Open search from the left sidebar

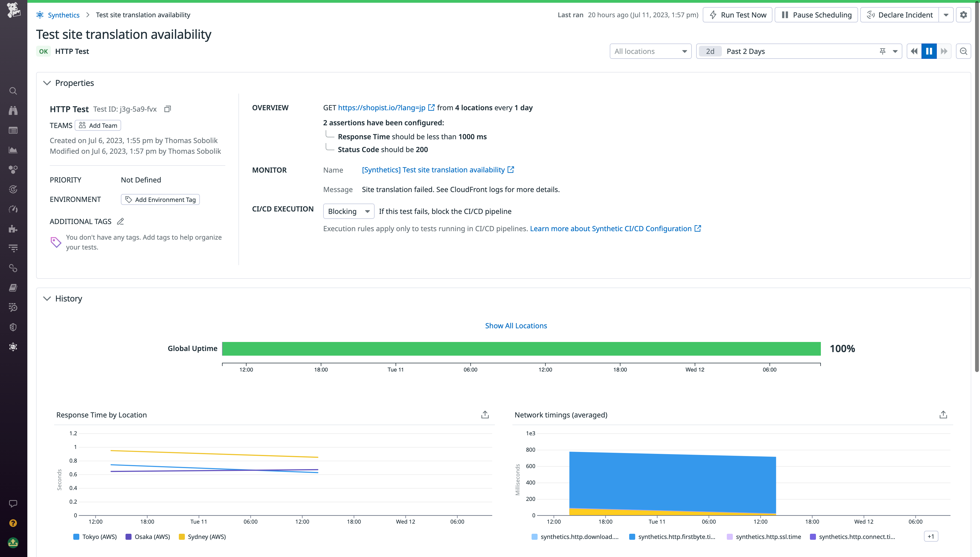coord(13,91)
